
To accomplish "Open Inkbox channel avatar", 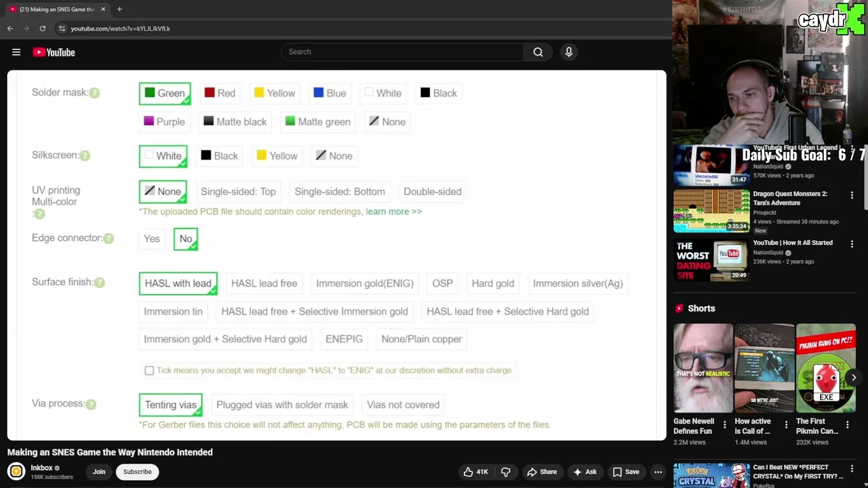I will pyautogui.click(x=16, y=471).
